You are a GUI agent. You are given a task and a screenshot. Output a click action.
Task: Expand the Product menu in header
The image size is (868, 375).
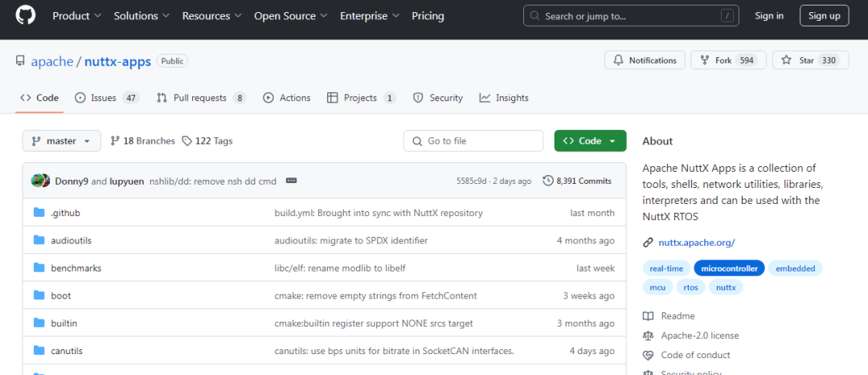(77, 16)
